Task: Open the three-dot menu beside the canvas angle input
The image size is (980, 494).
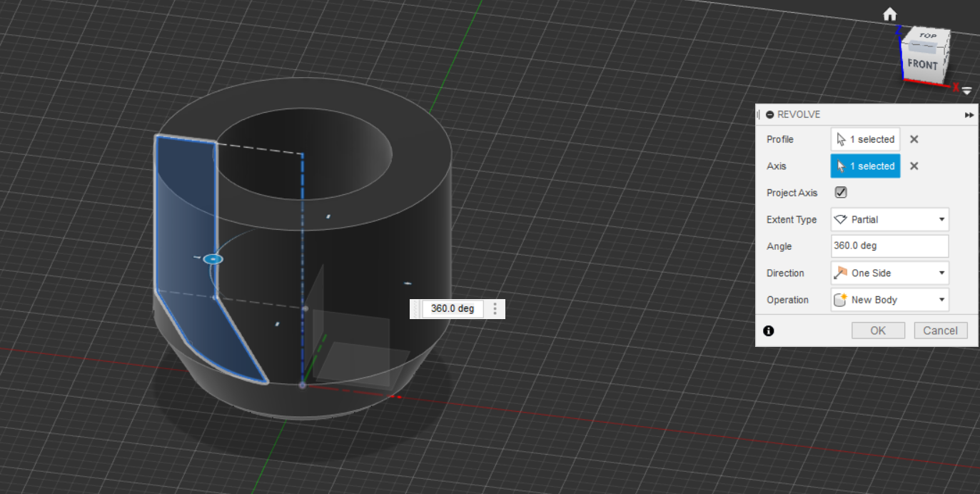Action: [x=495, y=308]
